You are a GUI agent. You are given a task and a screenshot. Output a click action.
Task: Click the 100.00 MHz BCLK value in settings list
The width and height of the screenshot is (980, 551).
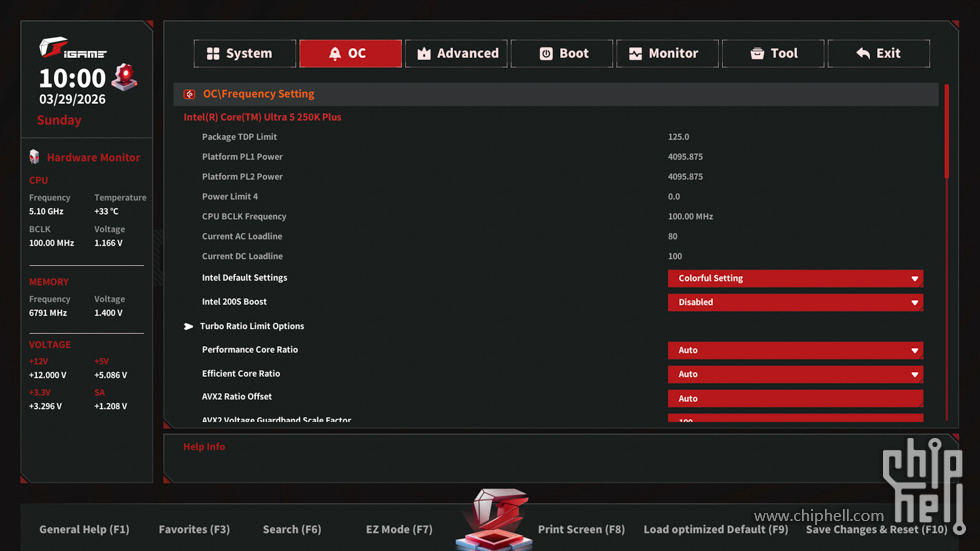691,217
